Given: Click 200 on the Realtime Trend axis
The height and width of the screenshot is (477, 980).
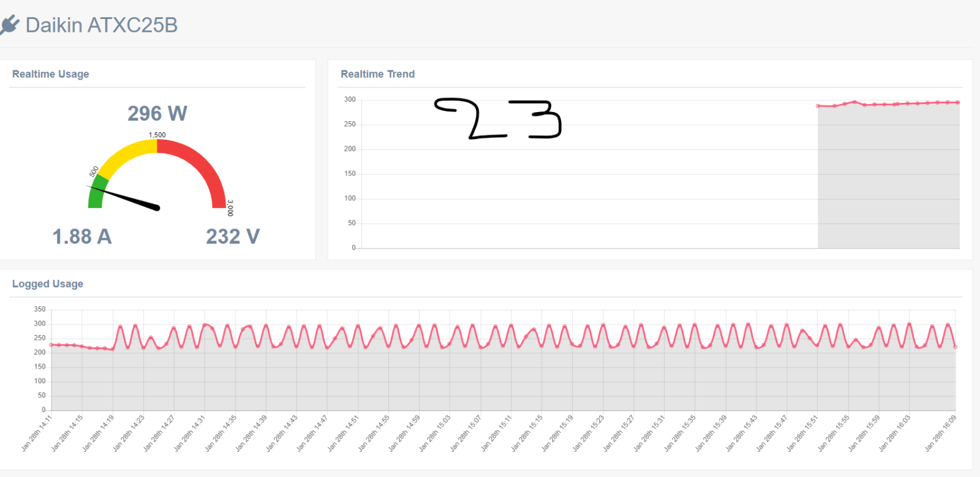Looking at the screenshot, I should pyautogui.click(x=350, y=149).
